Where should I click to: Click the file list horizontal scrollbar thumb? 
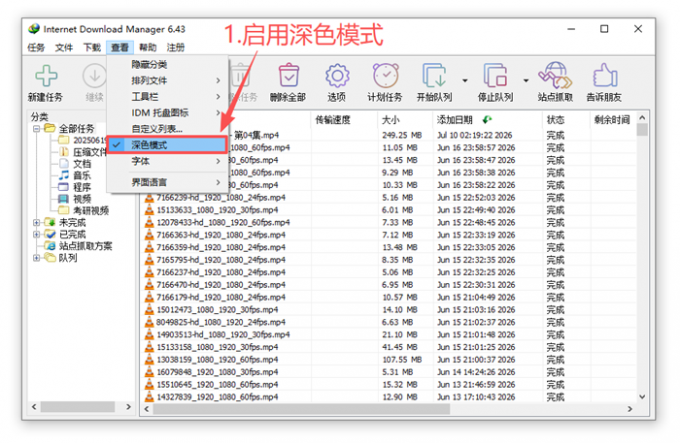pyautogui.click(x=301, y=408)
